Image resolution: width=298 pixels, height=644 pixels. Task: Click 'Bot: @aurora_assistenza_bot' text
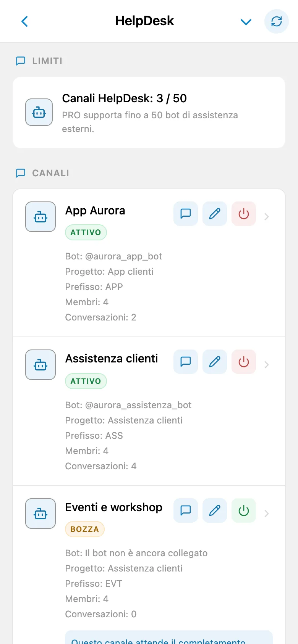[x=128, y=405]
